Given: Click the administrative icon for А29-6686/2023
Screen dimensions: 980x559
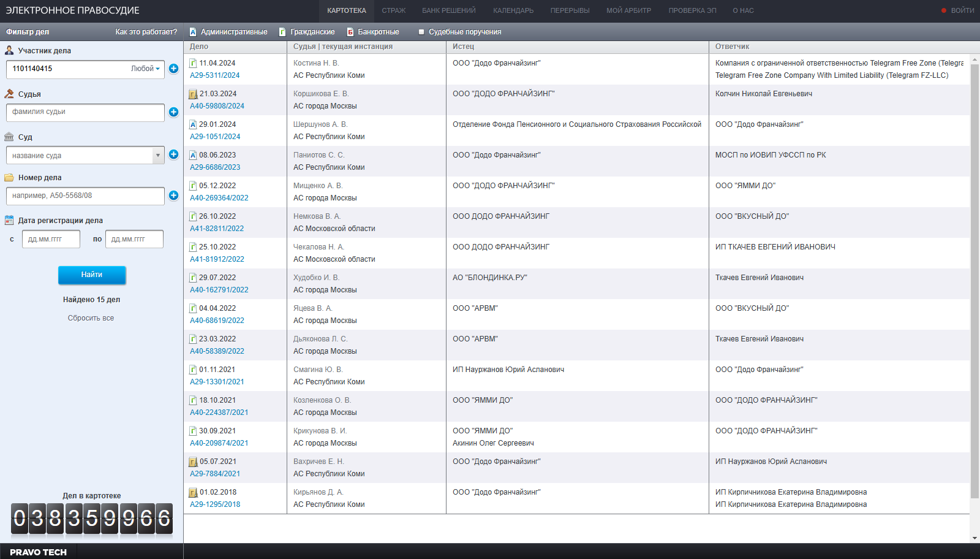Looking at the screenshot, I should click(193, 155).
